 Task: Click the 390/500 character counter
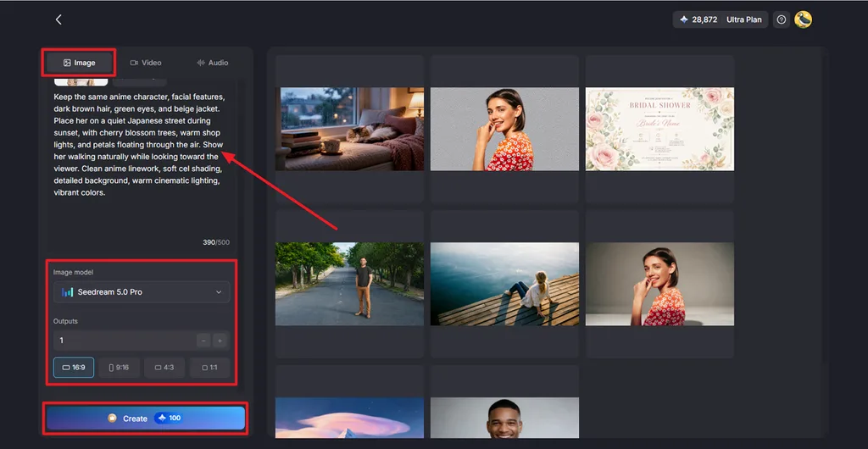coord(216,242)
